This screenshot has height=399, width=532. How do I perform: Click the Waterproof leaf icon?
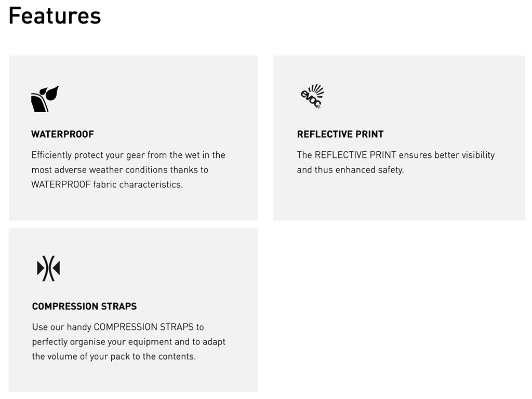coord(45,99)
